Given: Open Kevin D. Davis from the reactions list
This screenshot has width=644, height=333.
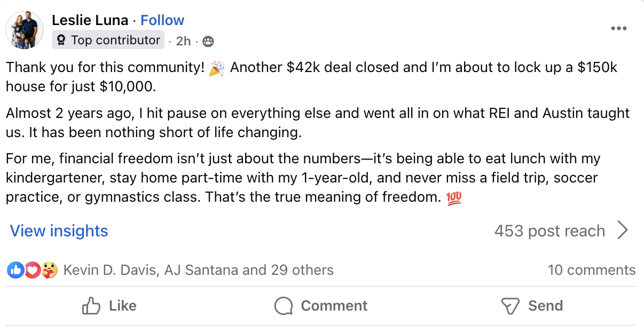Looking at the screenshot, I should pyautogui.click(x=110, y=270).
